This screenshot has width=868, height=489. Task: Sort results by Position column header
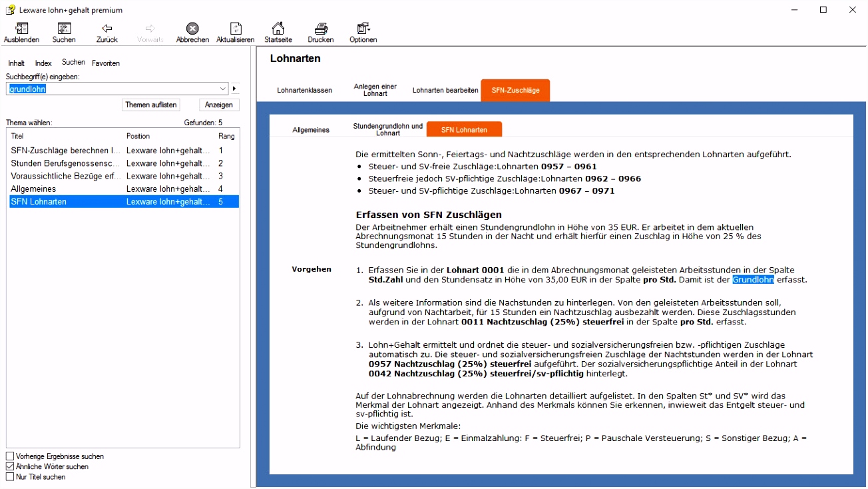coord(138,136)
